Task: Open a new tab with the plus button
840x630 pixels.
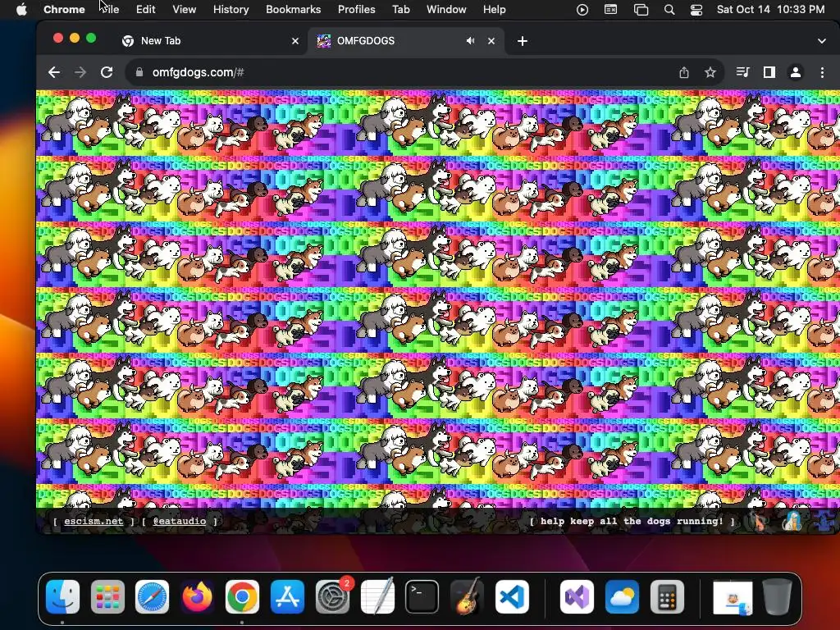Action: tap(523, 41)
